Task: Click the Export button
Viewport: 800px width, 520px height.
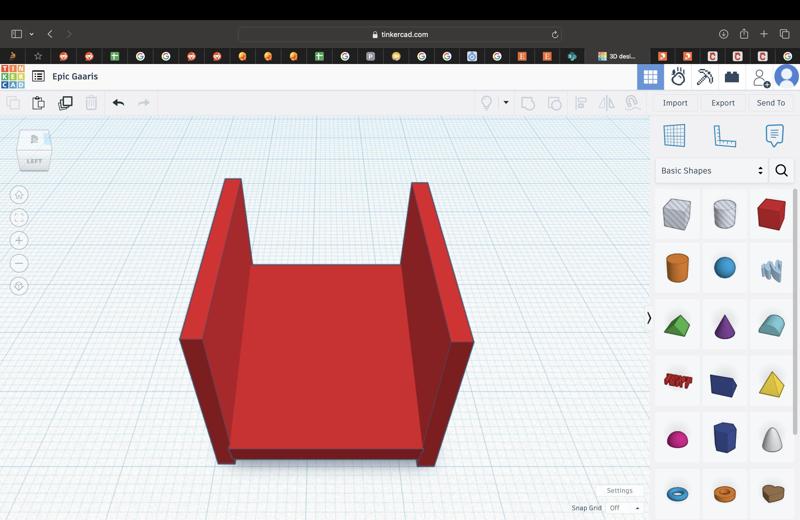Action: tap(722, 103)
